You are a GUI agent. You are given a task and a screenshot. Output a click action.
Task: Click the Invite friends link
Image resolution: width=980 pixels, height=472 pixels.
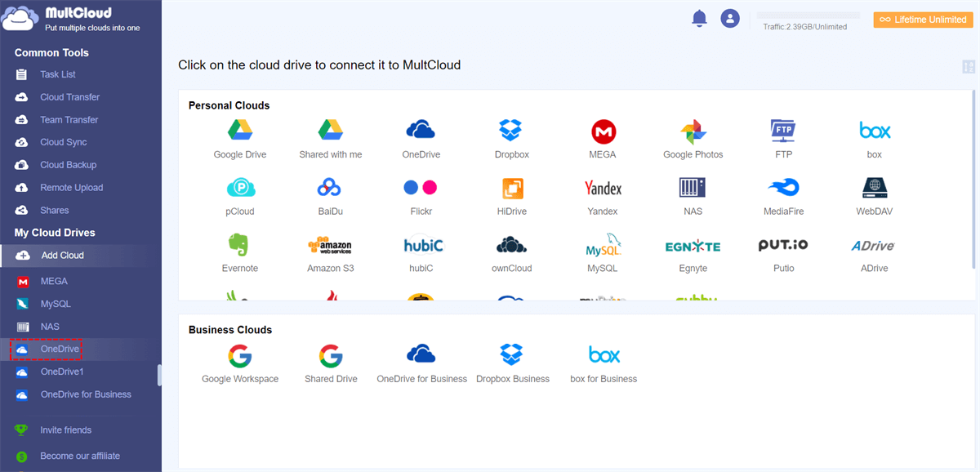(65, 430)
